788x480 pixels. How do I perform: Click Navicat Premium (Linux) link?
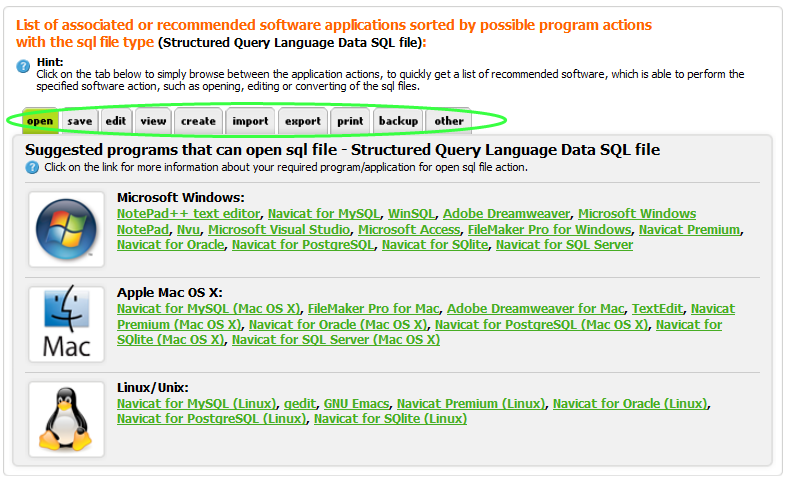tap(471, 404)
